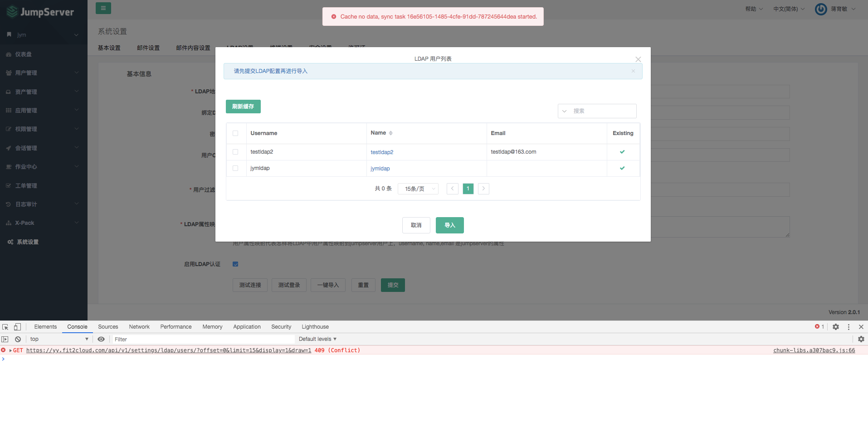The height and width of the screenshot is (427, 868).
Task: Close the LDAP user list dialog
Action: pyautogui.click(x=638, y=59)
